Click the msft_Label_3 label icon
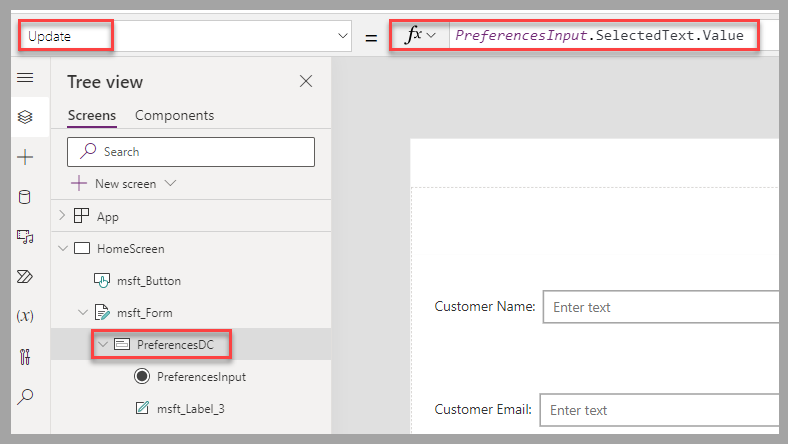This screenshot has height=444, width=788. pyautogui.click(x=142, y=407)
